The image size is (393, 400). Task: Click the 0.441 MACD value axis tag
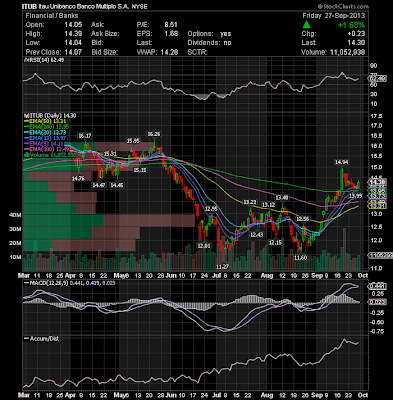pyautogui.click(x=377, y=286)
